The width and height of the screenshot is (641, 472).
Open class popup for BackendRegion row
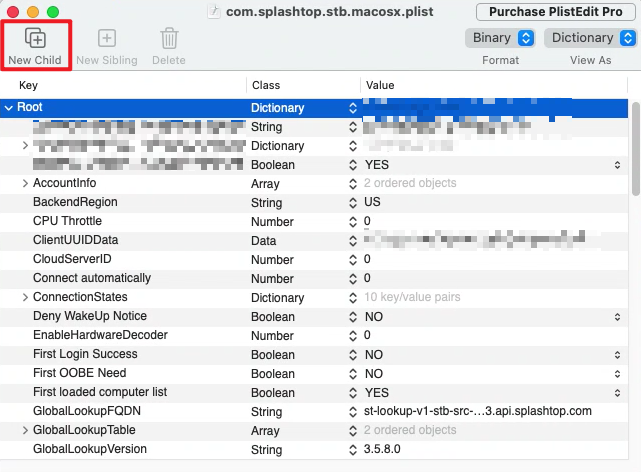353,203
